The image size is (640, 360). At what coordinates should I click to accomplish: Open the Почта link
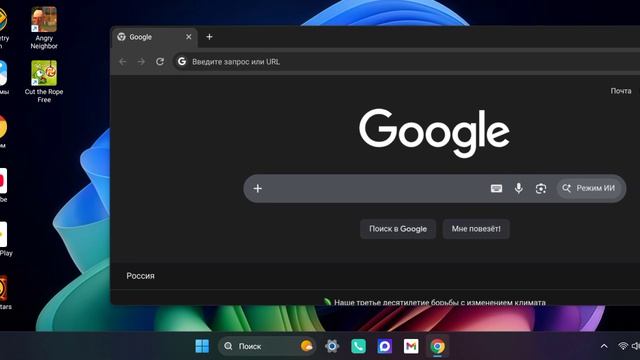tap(621, 91)
